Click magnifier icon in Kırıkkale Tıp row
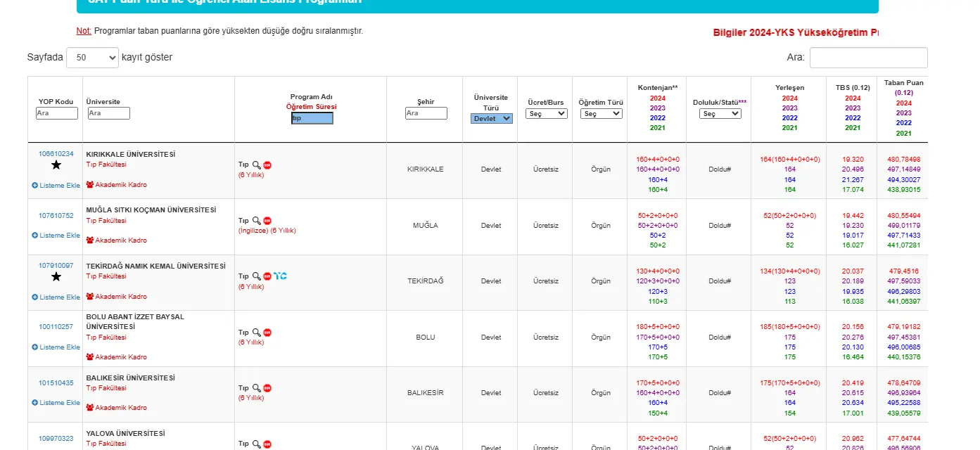This screenshot has height=450, width=980. [x=257, y=165]
